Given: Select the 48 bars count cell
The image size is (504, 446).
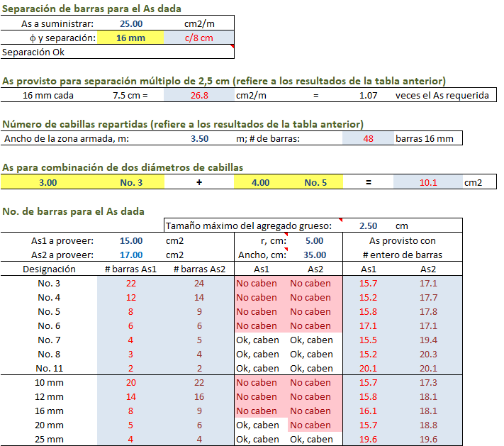Looking at the screenshot, I should pyautogui.click(x=368, y=138).
